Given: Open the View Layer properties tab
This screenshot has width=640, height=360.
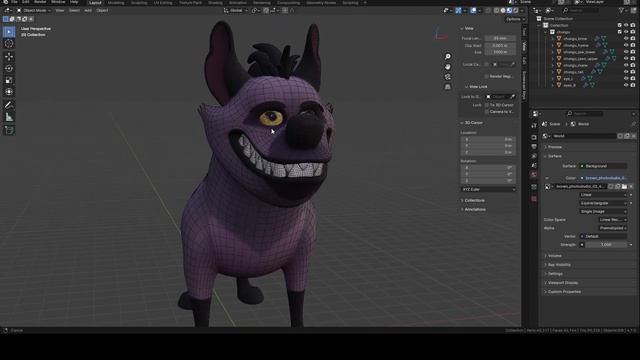Looking at the screenshot, I should click(x=534, y=156).
